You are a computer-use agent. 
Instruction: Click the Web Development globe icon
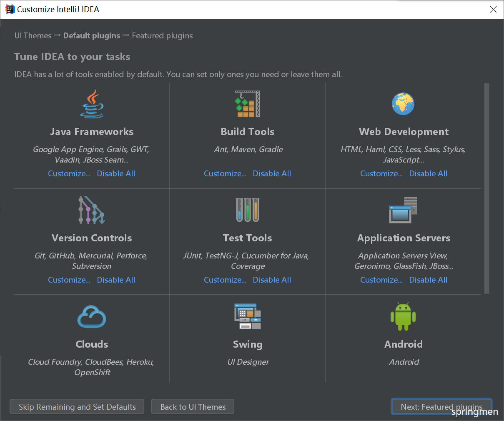403,104
